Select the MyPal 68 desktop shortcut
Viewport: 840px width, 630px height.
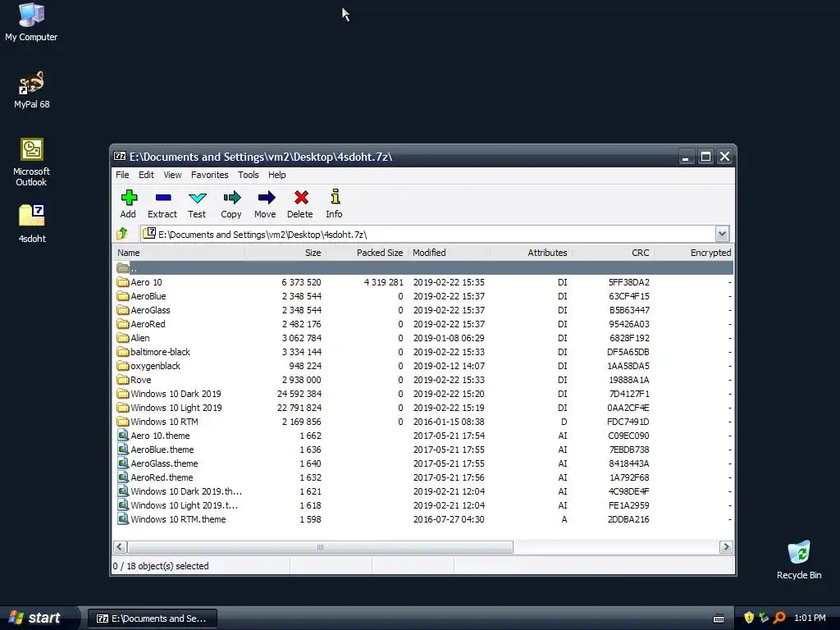coord(31,90)
